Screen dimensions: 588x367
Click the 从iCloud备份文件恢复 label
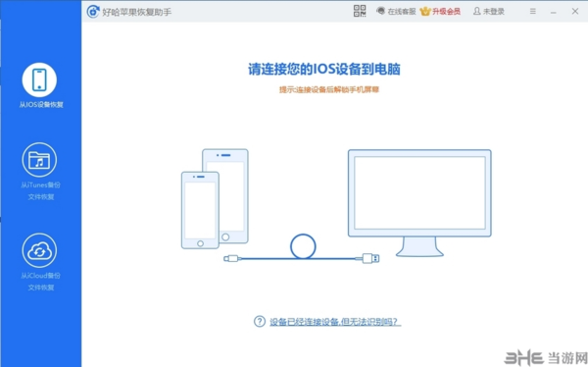(41, 282)
